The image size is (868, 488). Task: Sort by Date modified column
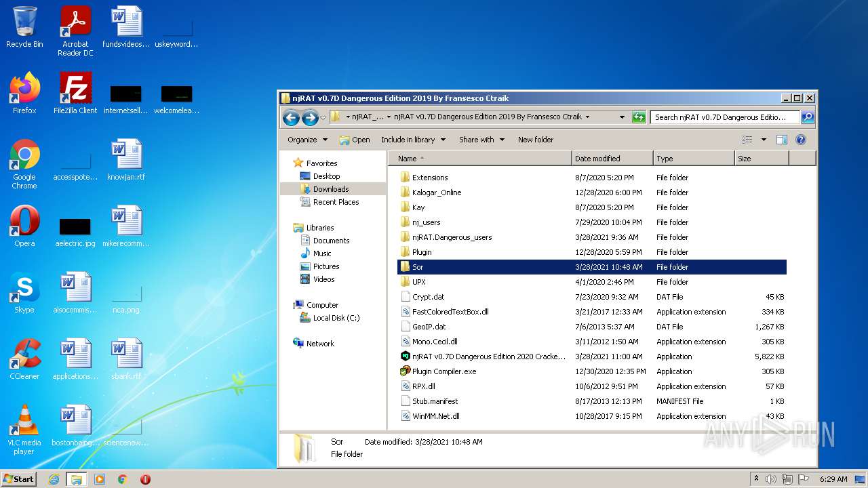(613, 159)
